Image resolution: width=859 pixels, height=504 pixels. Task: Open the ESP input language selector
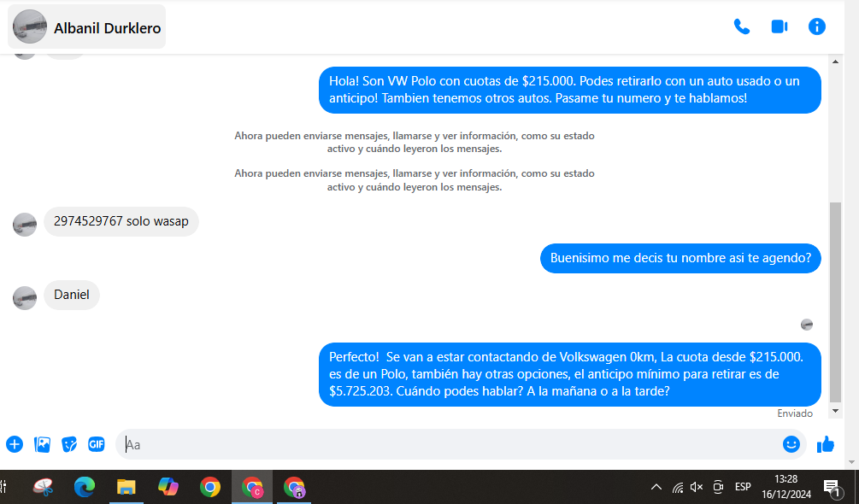tap(743, 487)
